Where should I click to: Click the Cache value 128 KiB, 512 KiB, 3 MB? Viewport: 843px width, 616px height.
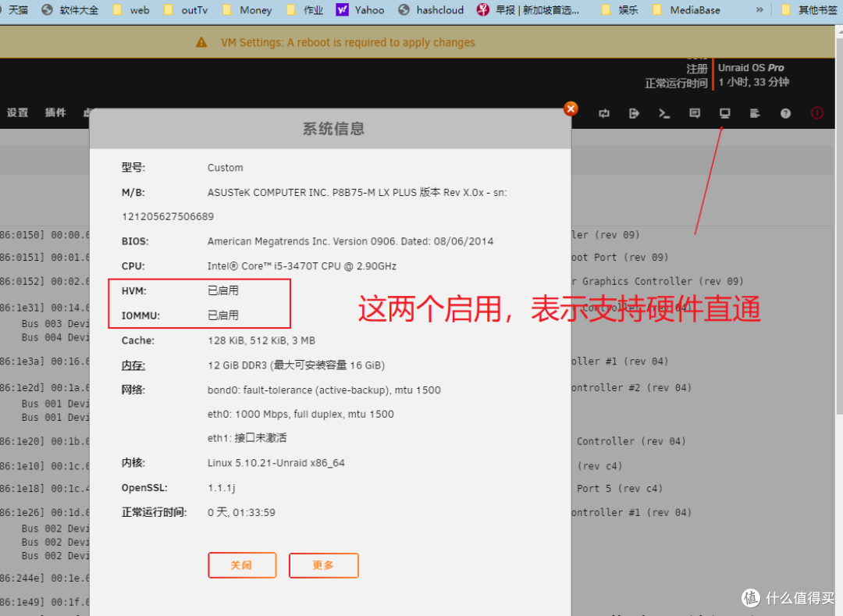click(261, 340)
